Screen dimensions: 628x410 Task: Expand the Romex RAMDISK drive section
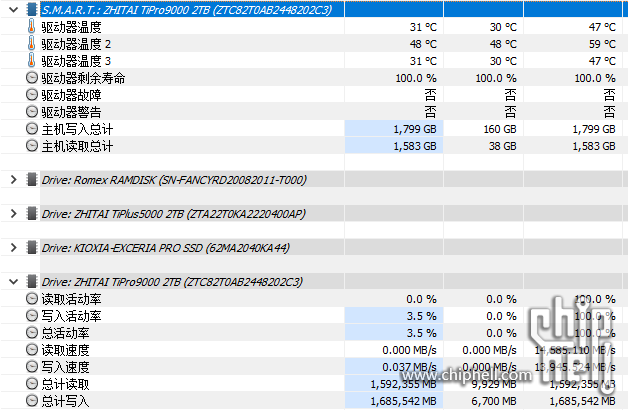14,179
